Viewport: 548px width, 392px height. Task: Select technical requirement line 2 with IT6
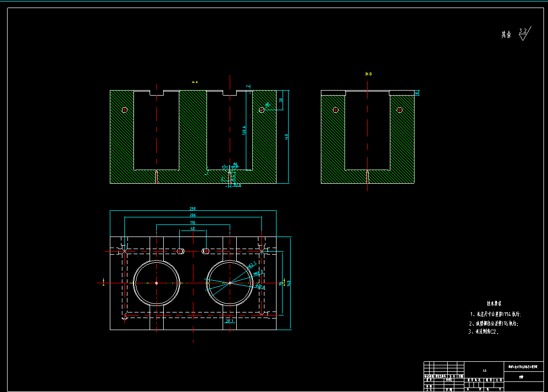tap(494, 324)
